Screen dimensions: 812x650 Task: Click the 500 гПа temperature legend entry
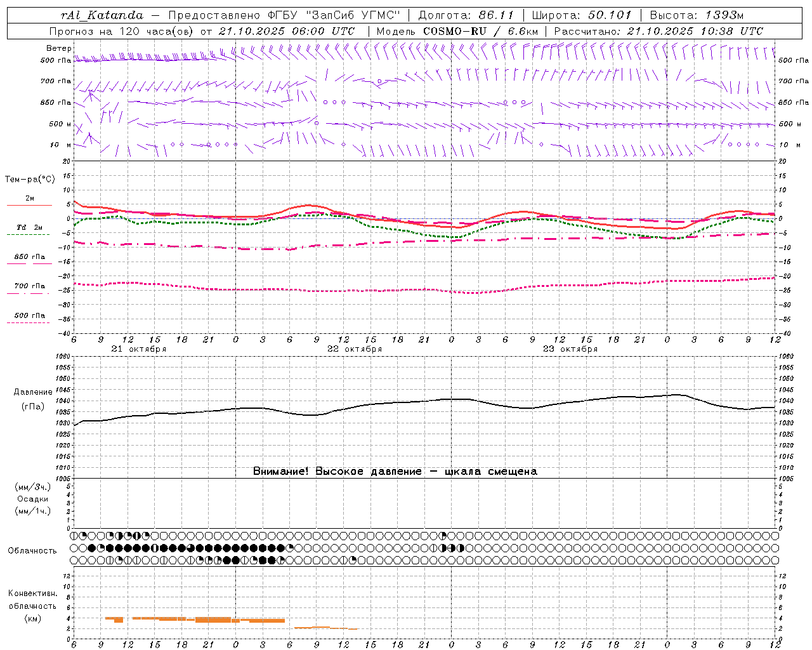pyautogui.click(x=30, y=315)
